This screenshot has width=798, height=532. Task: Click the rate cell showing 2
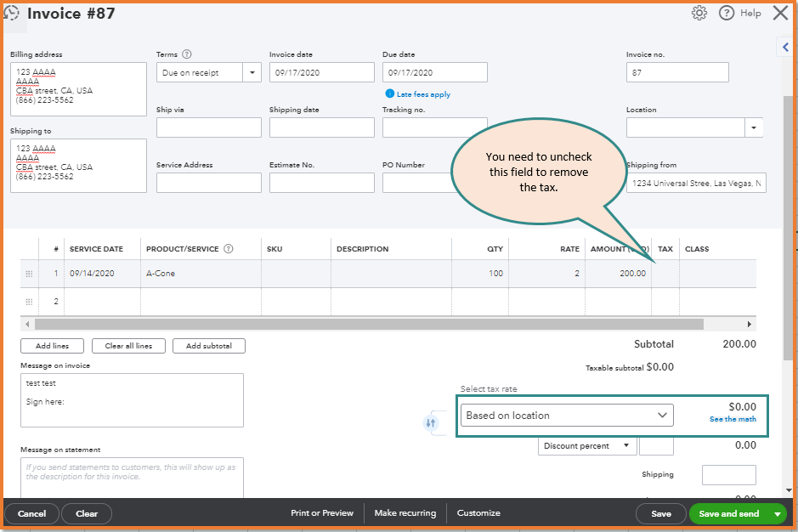click(546, 274)
